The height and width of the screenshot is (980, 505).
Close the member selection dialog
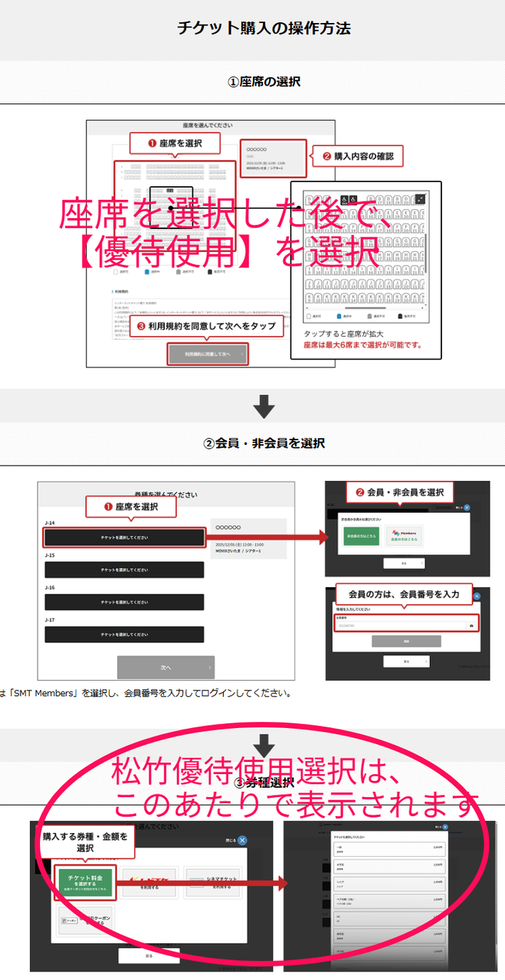click(467, 507)
